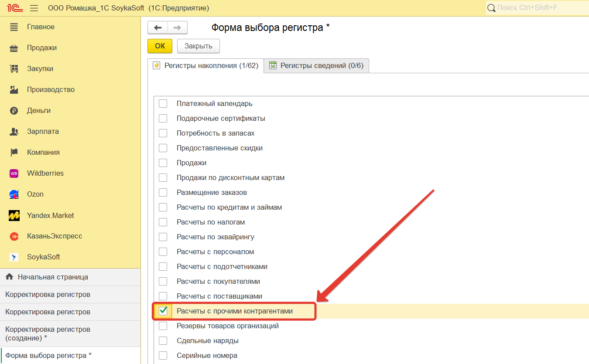
Task: Click the КазаньЭкспресс icon
Action: tap(14, 236)
